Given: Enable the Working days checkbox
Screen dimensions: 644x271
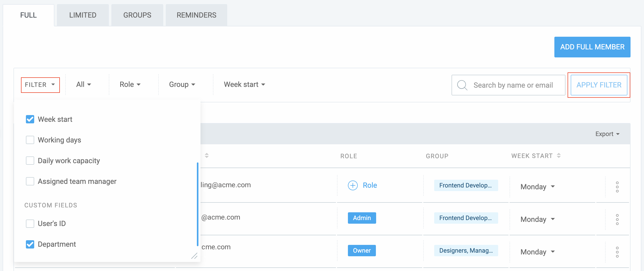Looking at the screenshot, I should [30, 140].
